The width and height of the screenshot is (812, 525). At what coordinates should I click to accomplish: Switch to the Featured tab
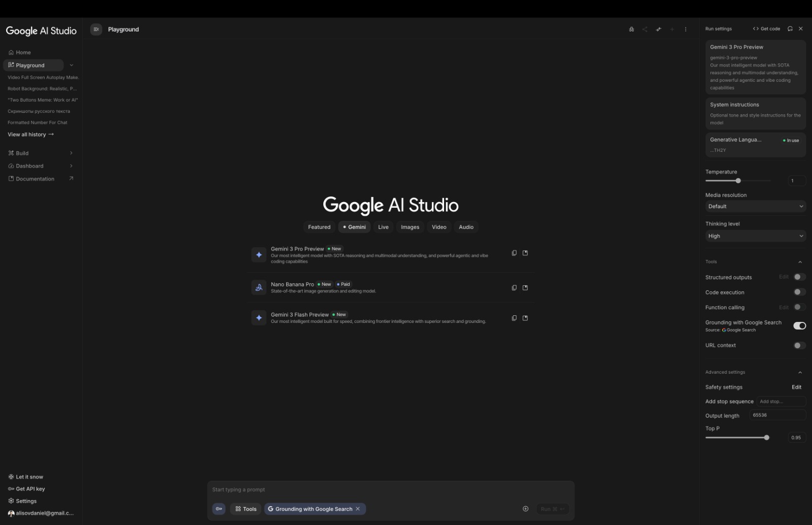coord(319,227)
